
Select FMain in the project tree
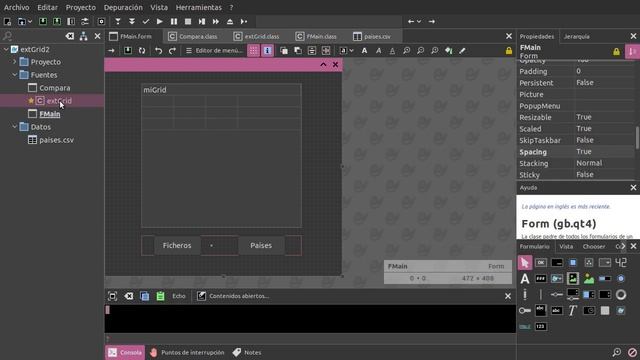49,114
